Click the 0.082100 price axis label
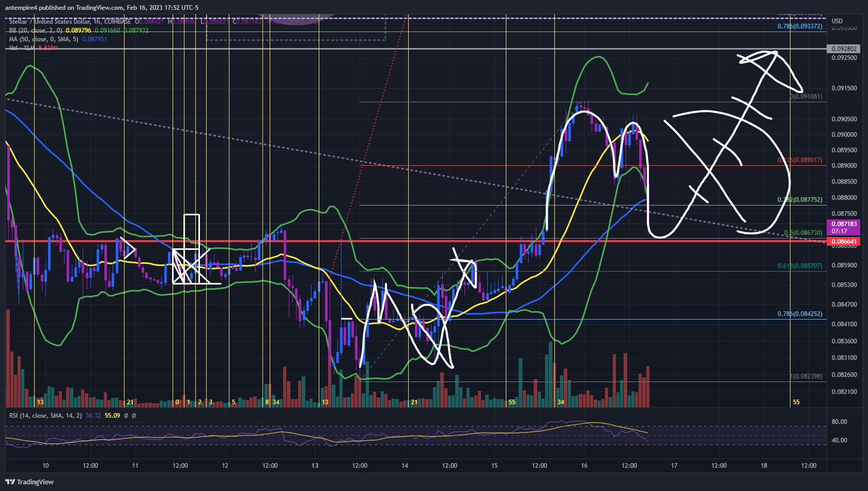Viewport: 868px width, 491px height. [x=844, y=392]
